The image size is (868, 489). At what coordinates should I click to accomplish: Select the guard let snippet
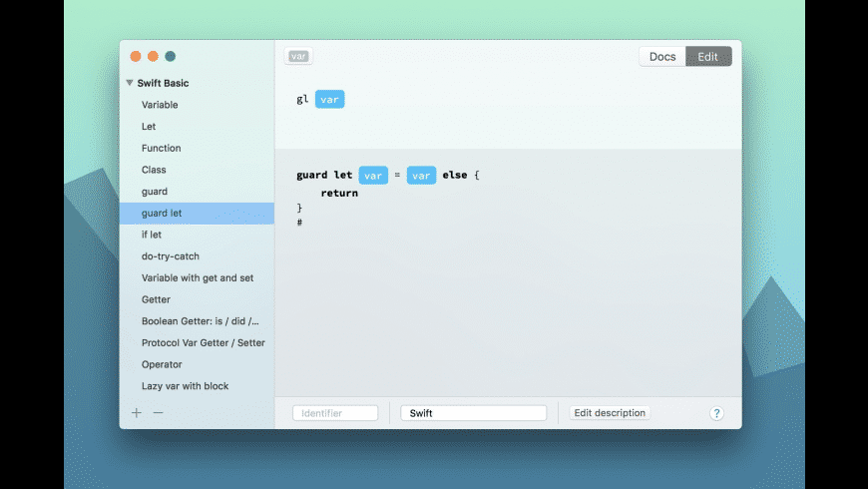[x=198, y=214]
